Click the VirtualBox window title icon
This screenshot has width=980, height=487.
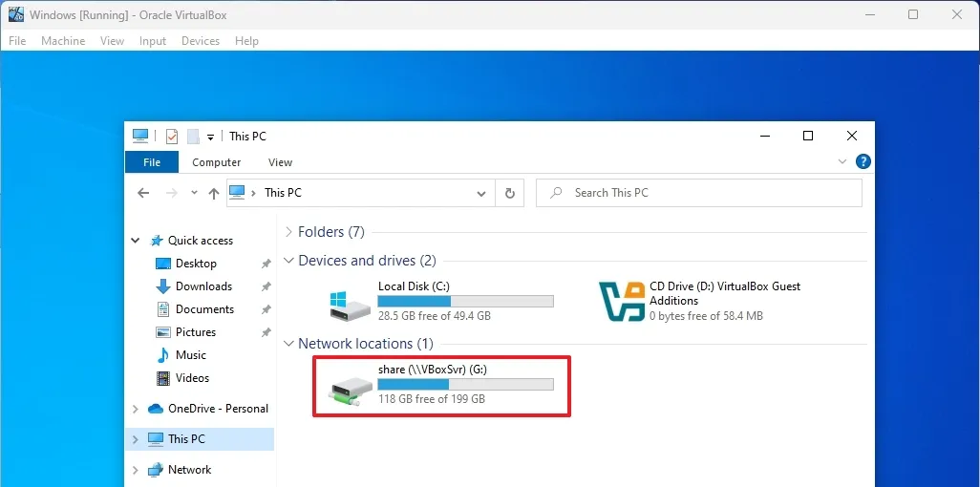16,13
